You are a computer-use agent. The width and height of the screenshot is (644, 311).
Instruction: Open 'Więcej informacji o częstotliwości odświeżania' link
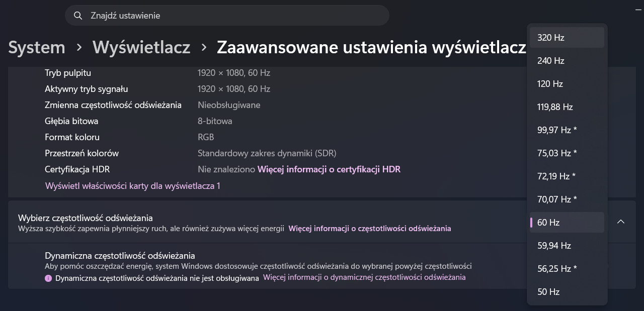coord(370,229)
